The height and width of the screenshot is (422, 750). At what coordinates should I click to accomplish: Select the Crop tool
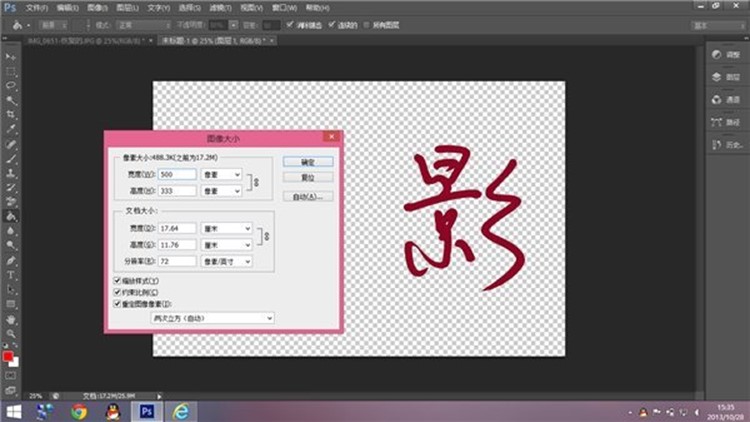click(11, 115)
